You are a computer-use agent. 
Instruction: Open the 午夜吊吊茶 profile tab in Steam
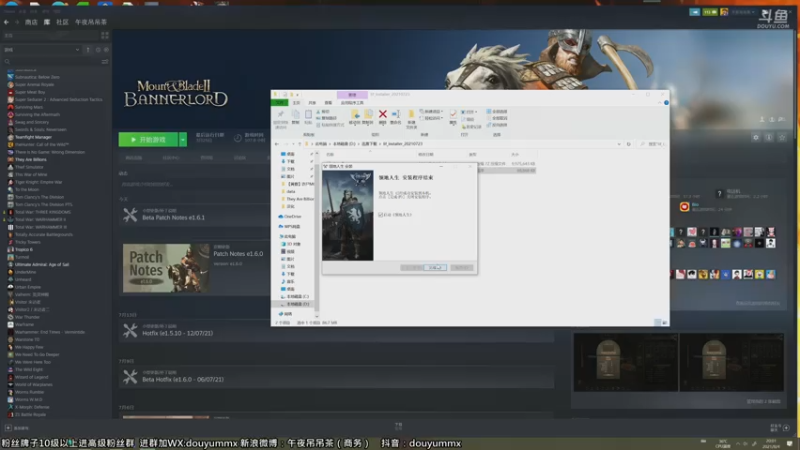(91, 22)
